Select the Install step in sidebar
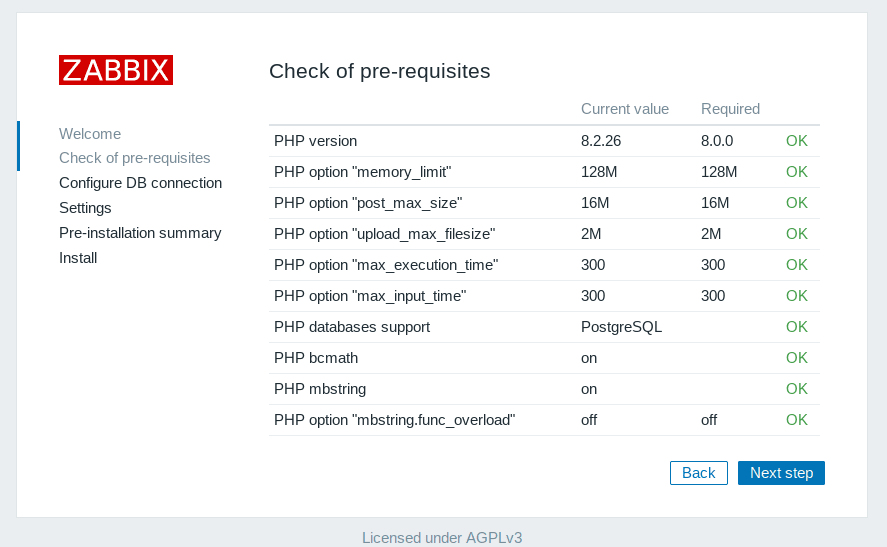Image resolution: width=887 pixels, height=547 pixels. click(78, 258)
